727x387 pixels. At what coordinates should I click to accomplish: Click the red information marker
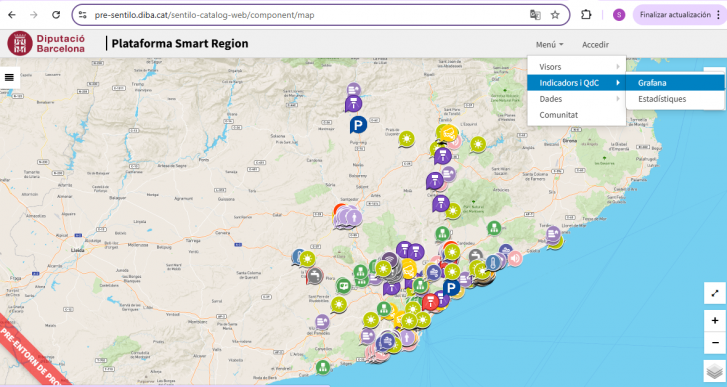[x=430, y=303]
